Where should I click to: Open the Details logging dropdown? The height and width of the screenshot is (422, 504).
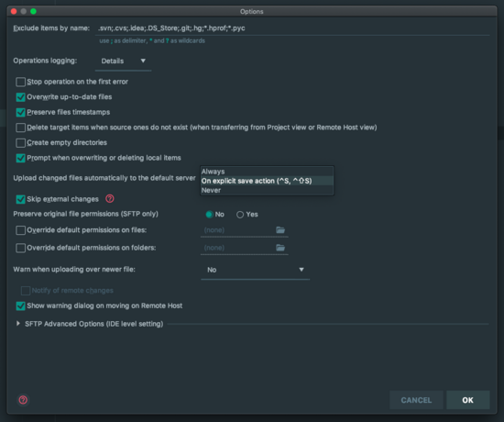[x=123, y=61]
